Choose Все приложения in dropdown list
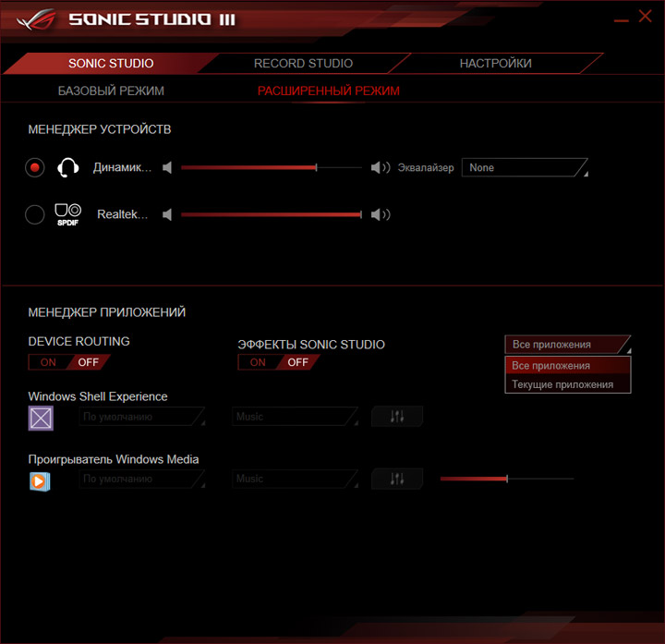Viewport: 665px width, 644px height. tap(567, 366)
